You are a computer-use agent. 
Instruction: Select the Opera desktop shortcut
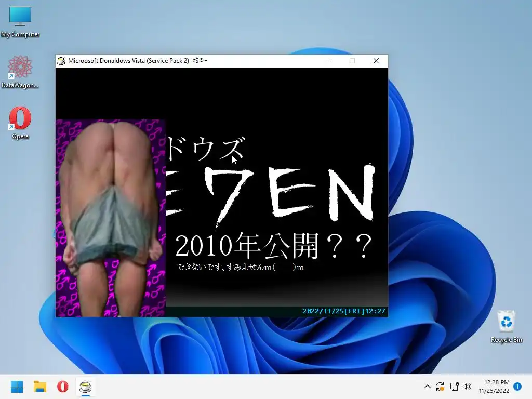[20, 123]
